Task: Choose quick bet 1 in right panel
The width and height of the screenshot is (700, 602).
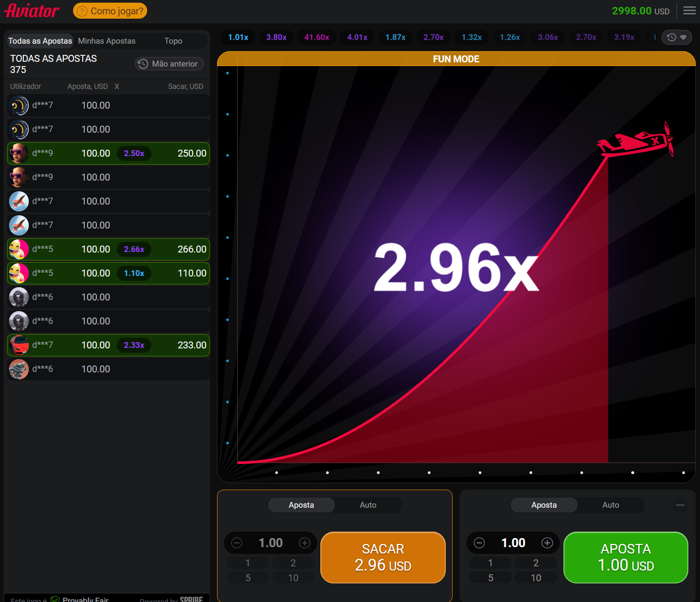Action: 490,563
